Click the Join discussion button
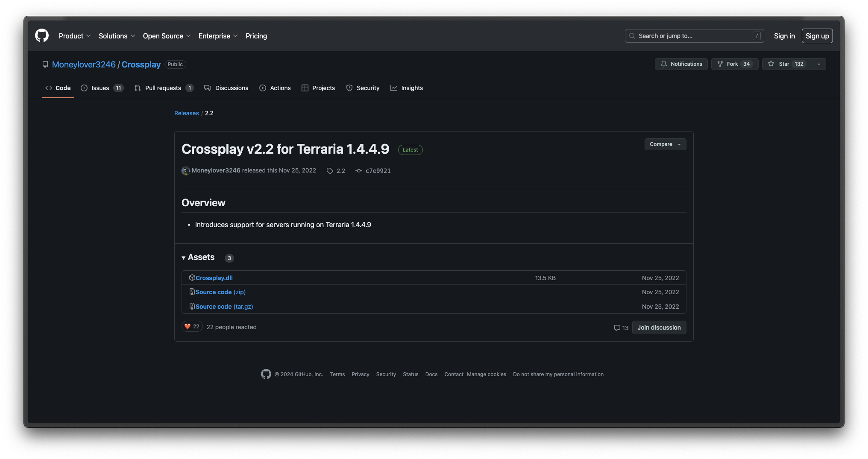Viewport: 868px width, 459px height. coord(659,327)
